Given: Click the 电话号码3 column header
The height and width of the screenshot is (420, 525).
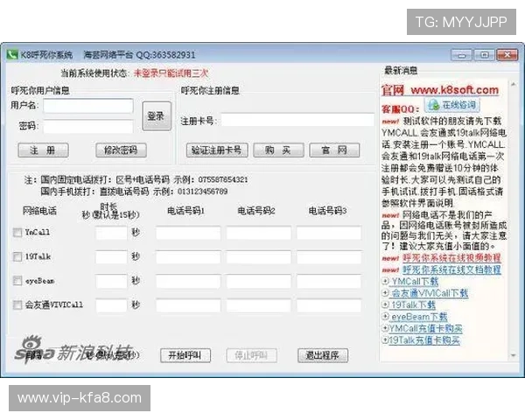Looking at the screenshot, I should (x=327, y=211).
